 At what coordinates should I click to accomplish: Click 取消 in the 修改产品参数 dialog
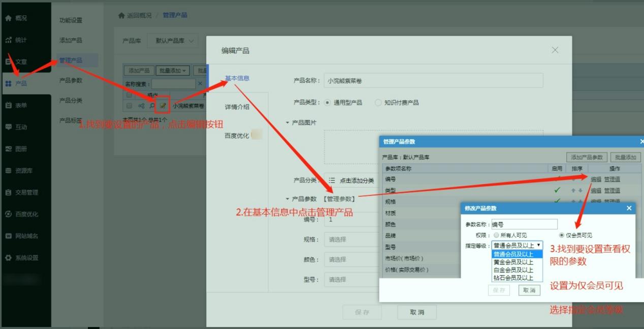pos(529,290)
